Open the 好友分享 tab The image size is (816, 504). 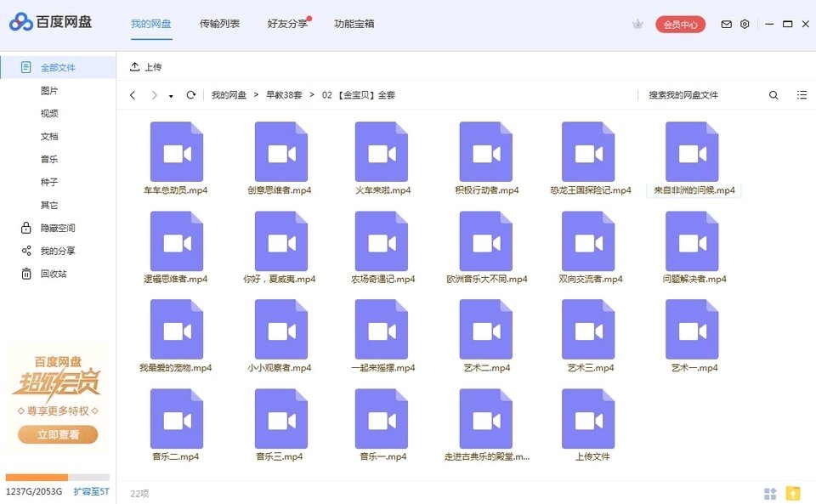287,24
